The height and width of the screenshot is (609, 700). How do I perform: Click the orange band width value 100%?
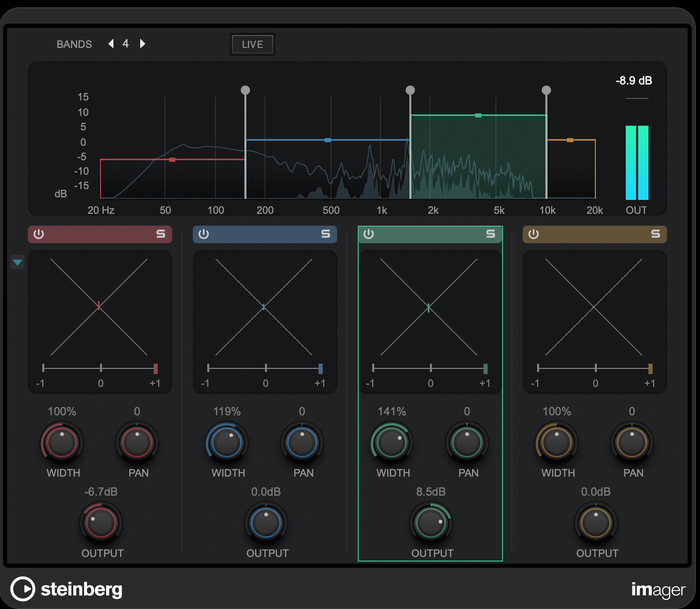click(557, 412)
